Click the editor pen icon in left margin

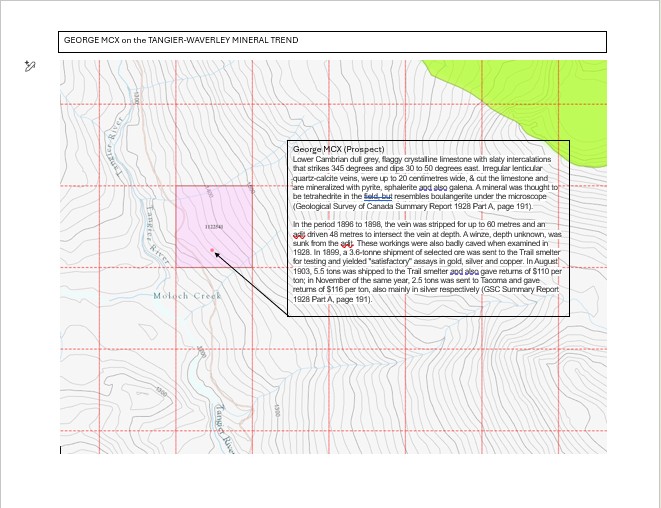tap(30, 66)
